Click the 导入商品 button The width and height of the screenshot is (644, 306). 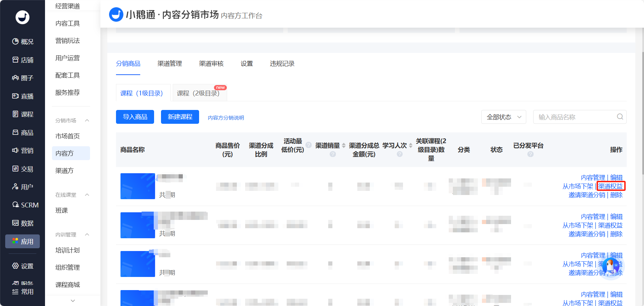pos(135,117)
